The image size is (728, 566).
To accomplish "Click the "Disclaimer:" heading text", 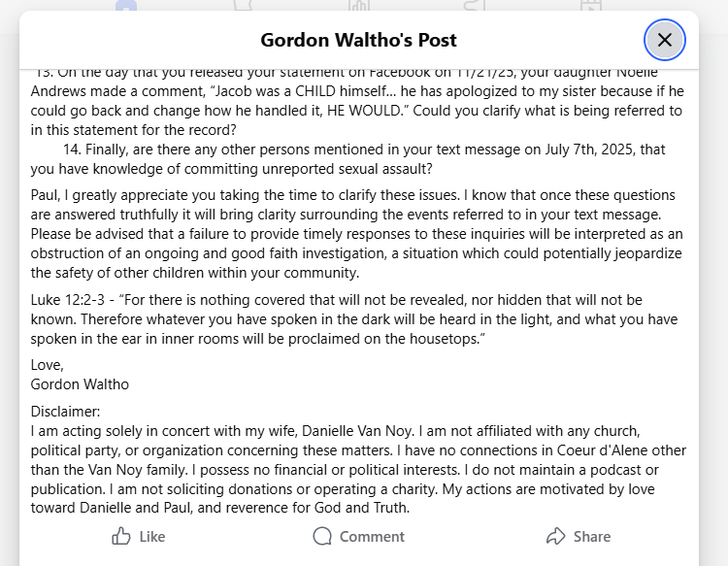I will pyautogui.click(x=65, y=412).
